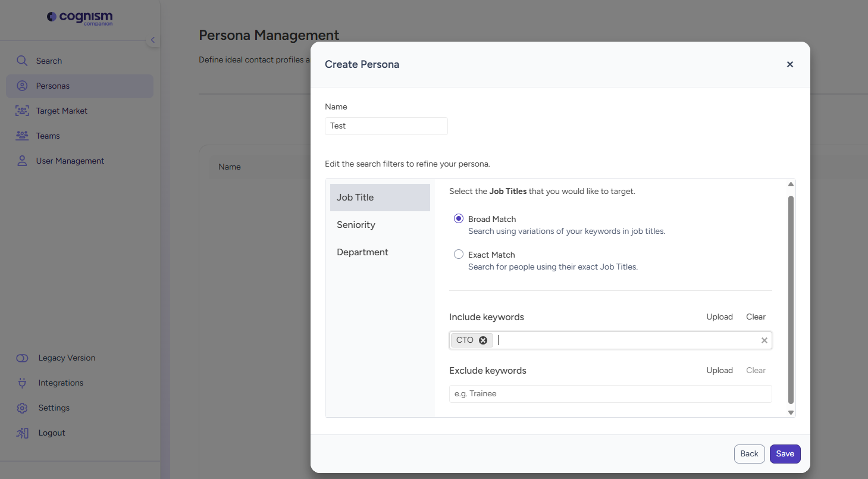Click the Cognism Companion logo
Viewport: 868px width, 479px height.
coord(80,18)
